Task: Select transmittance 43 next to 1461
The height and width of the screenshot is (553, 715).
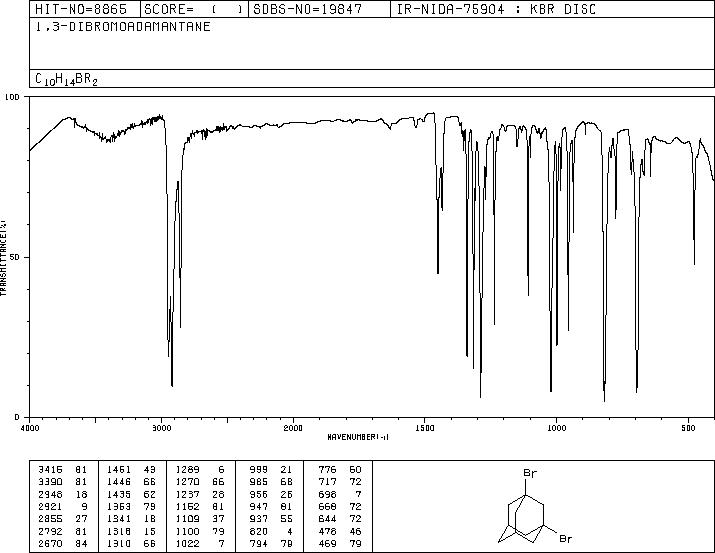Action: [x=150, y=470]
